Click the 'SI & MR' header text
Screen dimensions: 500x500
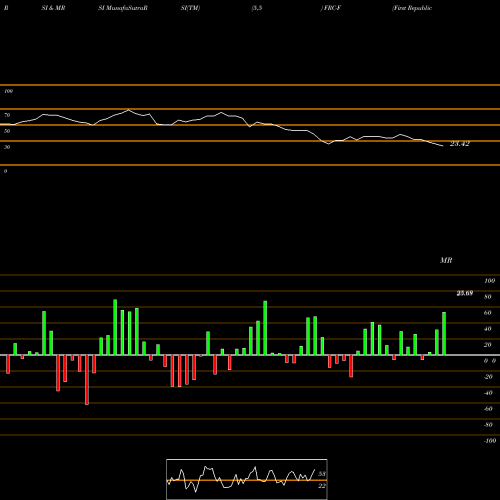53,8
